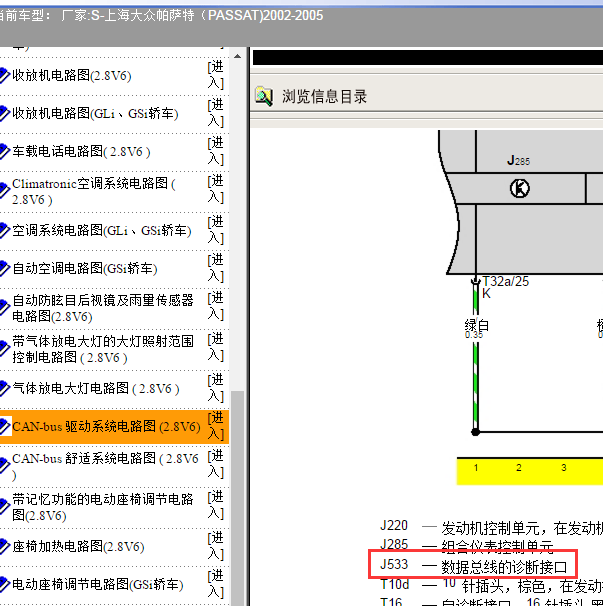Click T10d 针插头 legend entry
The image size is (603, 606).
pyautogui.click(x=491, y=585)
